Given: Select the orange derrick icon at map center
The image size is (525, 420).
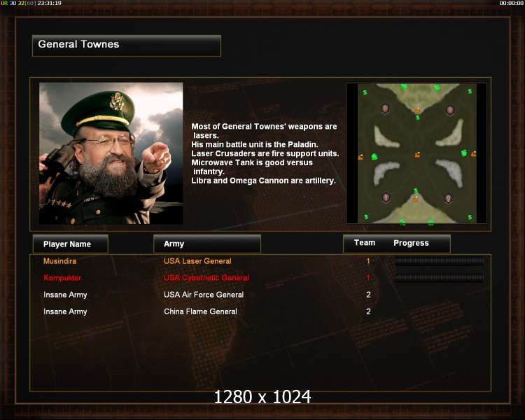Looking at the screenshot, I should pyautogui.click(x=417, y=155).
